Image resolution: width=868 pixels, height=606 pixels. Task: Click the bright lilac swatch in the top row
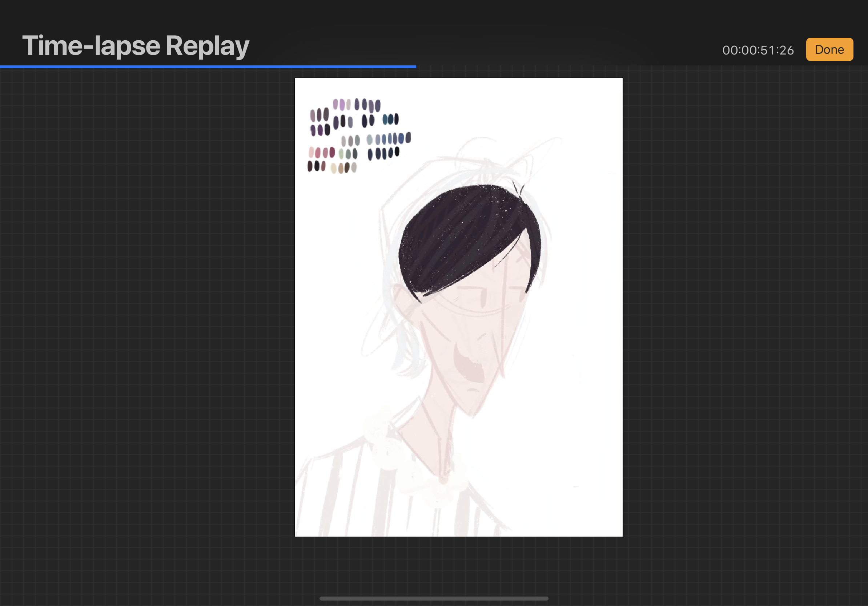342,104
